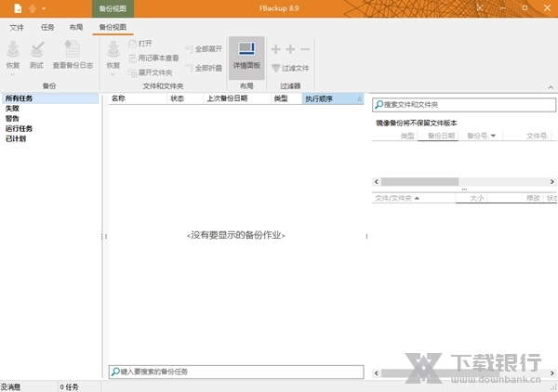Click the 0 任务 status bar entry

coord(70,387)
